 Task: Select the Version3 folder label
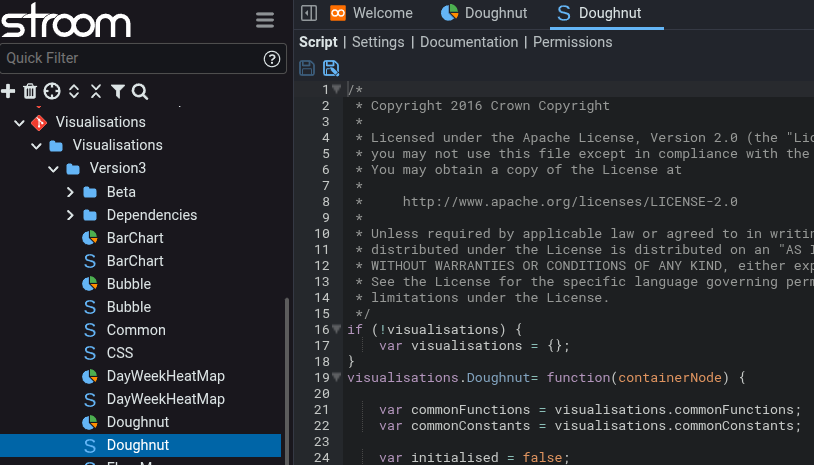point(118,168)
